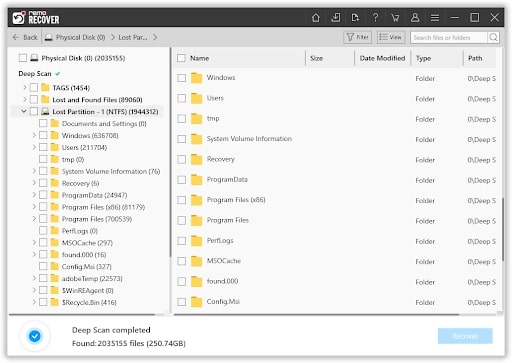Click the save recovery session icon
Screen dimensions: 512x363
[336, 17]
